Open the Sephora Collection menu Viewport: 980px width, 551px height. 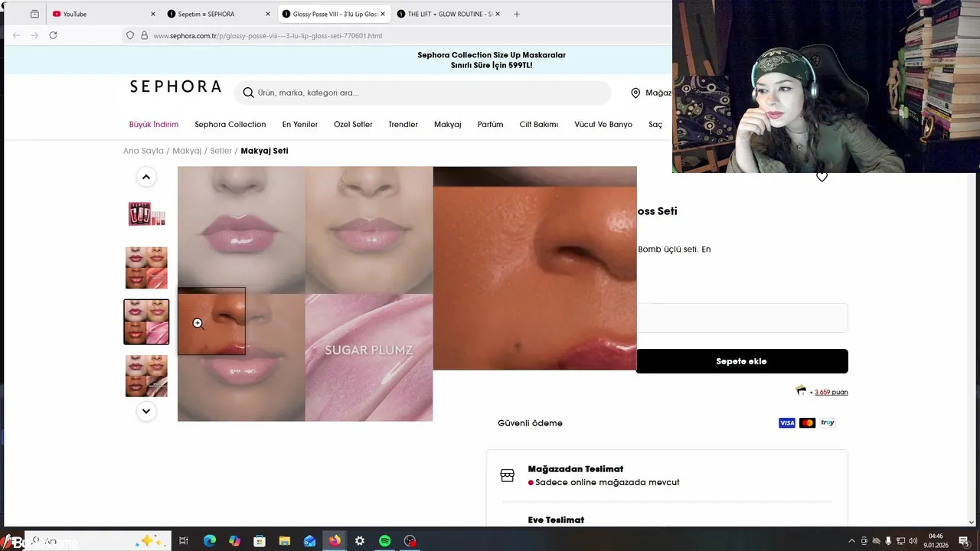point(230,124)
